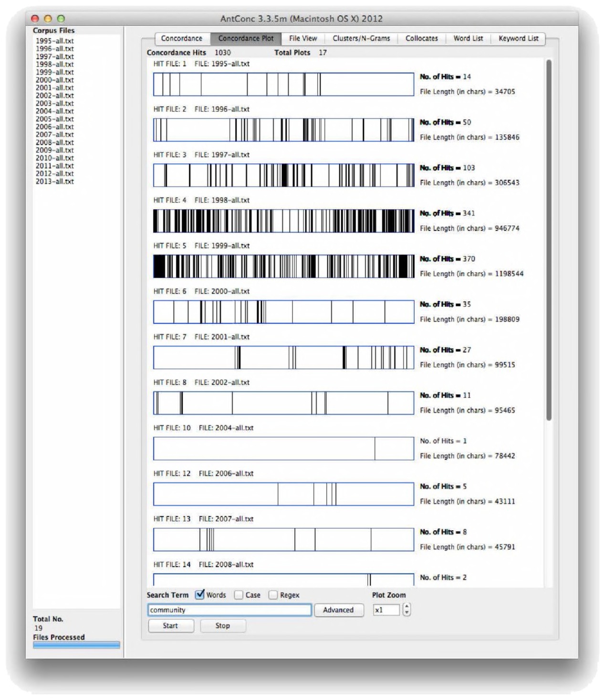Click the 'HIT FILE: 10' plot label
The image size is (605, 700).
172,428
